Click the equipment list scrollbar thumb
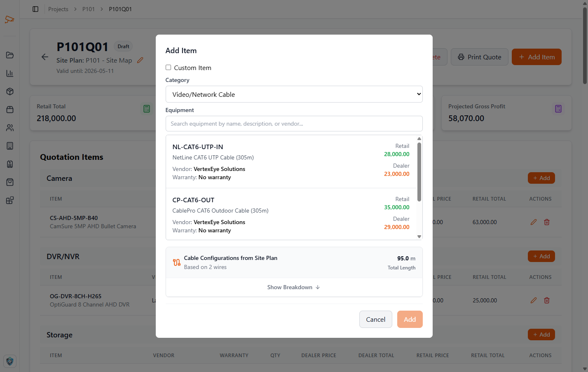The height and width of the screenshot is (372, 588). pyautogui.click(x=419, y=172)
